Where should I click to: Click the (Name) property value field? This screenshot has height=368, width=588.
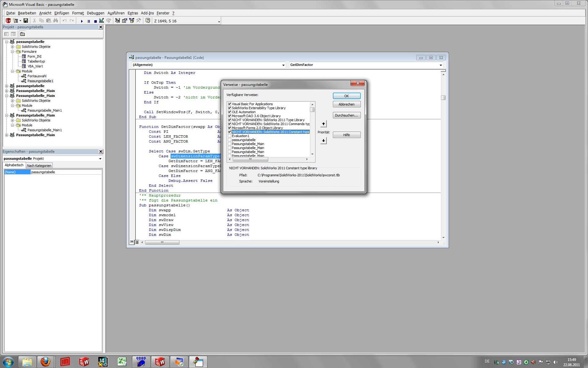(66, 172)
